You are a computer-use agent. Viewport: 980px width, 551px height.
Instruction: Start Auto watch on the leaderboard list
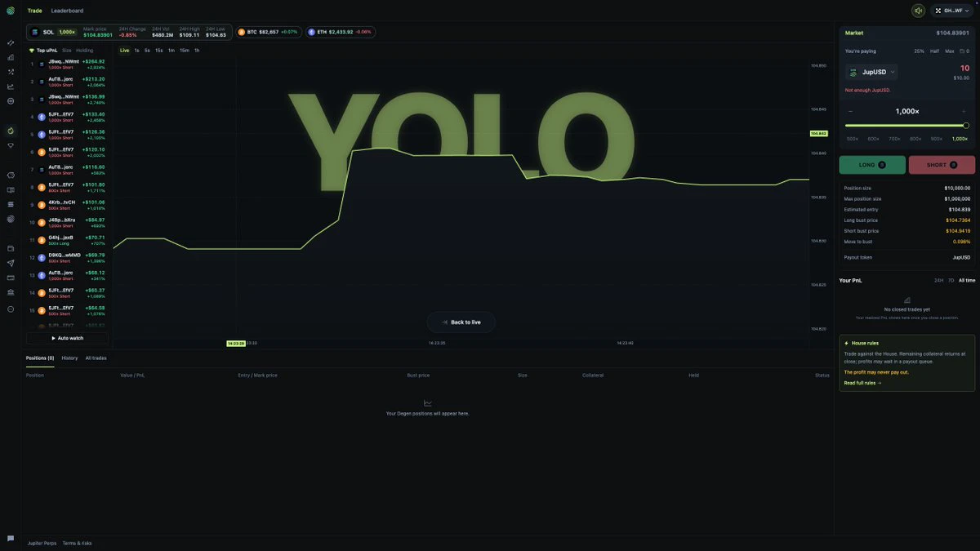coord(67,338)
